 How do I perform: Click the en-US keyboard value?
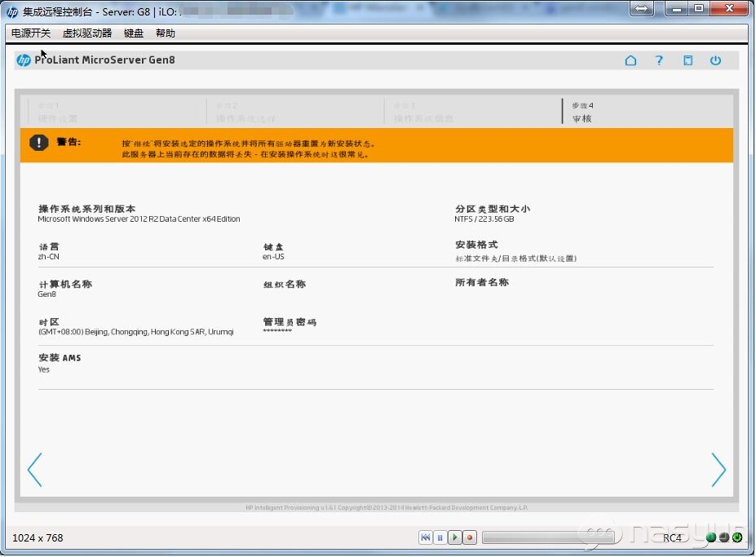[x=273, y=257]
